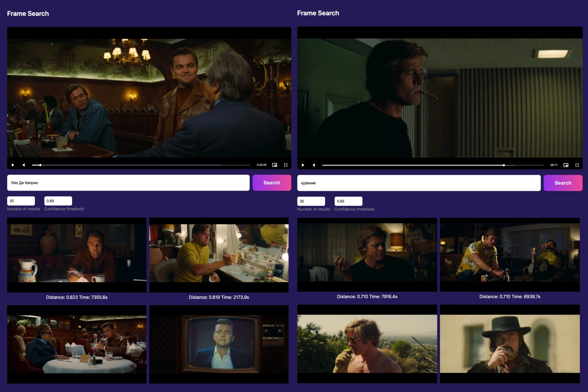Viewport: 588px width, 392px height.
Task: Click 'Distance: 0.819 Time: 2173.9s' caption
Action: (219, 297)
